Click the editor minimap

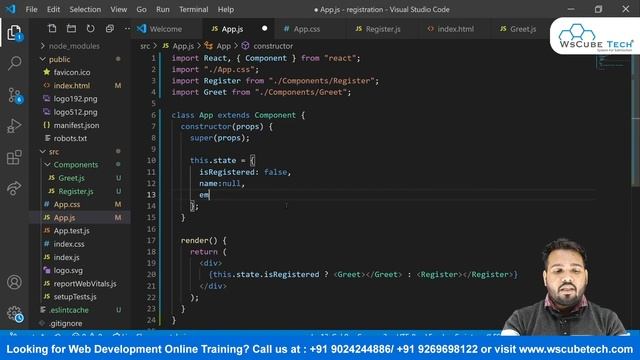611,62
